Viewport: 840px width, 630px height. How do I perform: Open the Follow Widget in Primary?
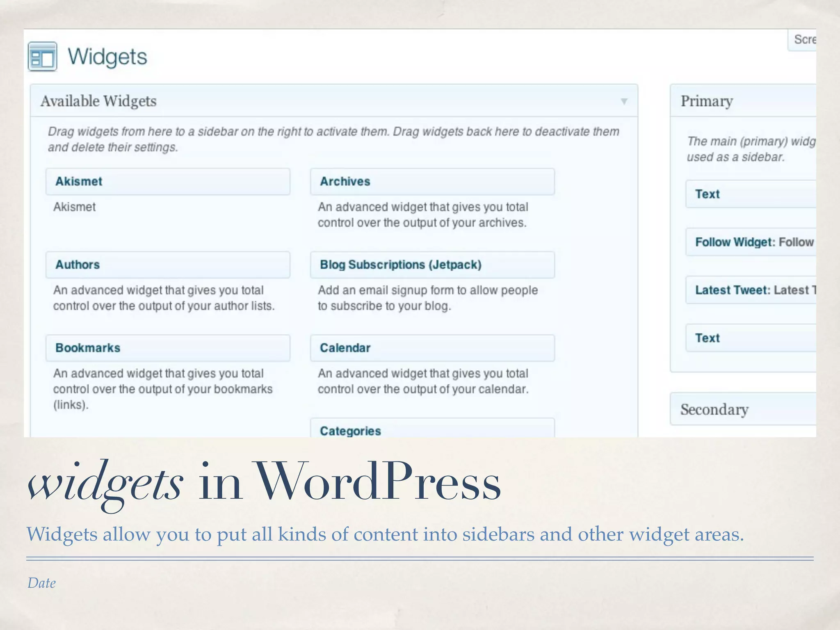point(751,242)
